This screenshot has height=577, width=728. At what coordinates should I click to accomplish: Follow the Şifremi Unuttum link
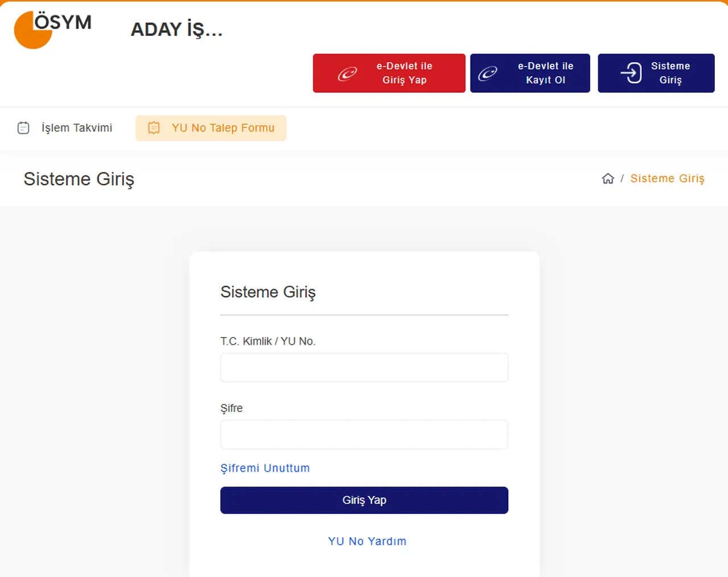265,468
